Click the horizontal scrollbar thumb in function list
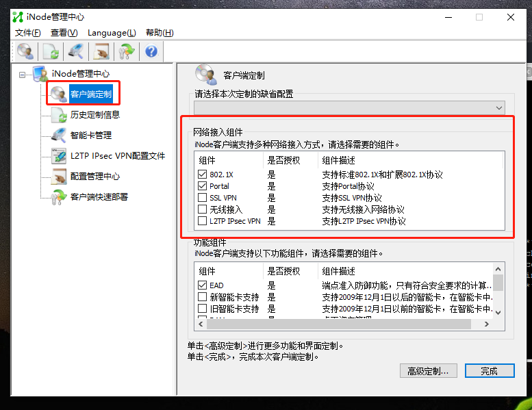This screenshot has width=532, height=410. (339, 324)
